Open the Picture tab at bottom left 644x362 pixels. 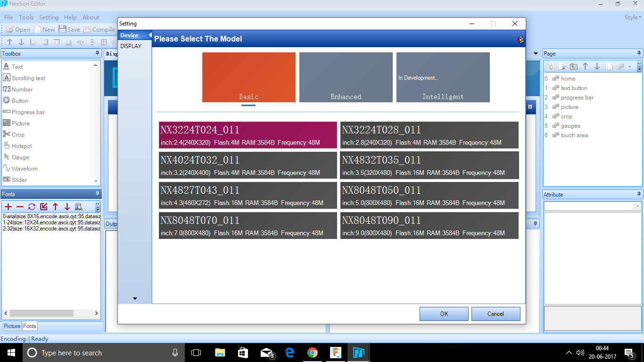click(12, 326)
